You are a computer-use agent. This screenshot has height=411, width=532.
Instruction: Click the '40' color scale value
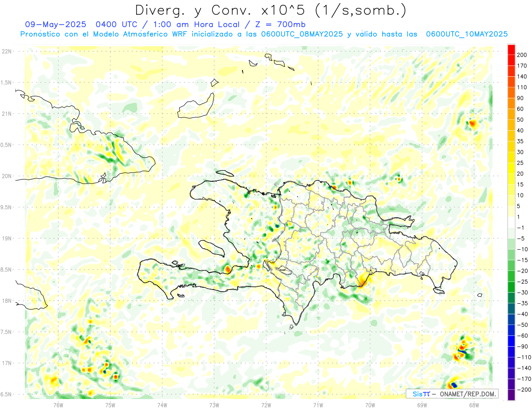pyautogui.click(x=520, y=130)
